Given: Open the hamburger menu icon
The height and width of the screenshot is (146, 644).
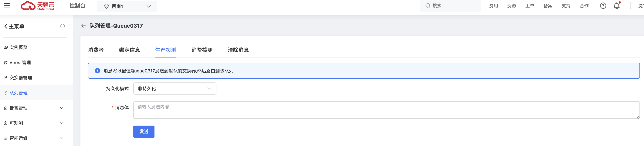Looking at the screenshot, I should (x=7, y=6).
